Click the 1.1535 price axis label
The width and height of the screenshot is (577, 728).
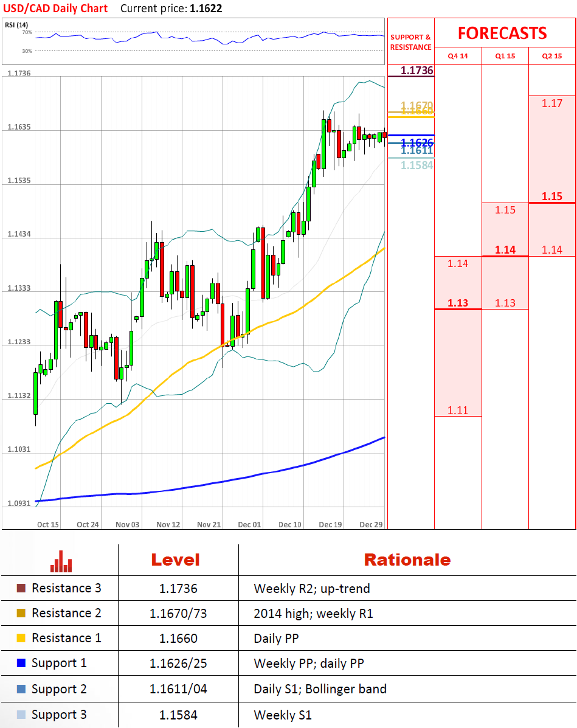tap(19, 180)
